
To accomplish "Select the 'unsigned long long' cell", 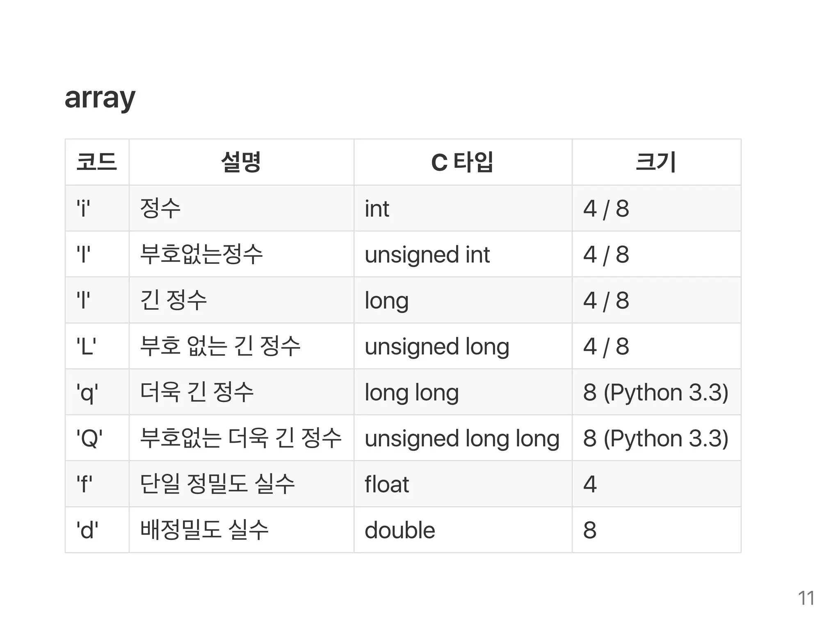I will click(462, 438).
